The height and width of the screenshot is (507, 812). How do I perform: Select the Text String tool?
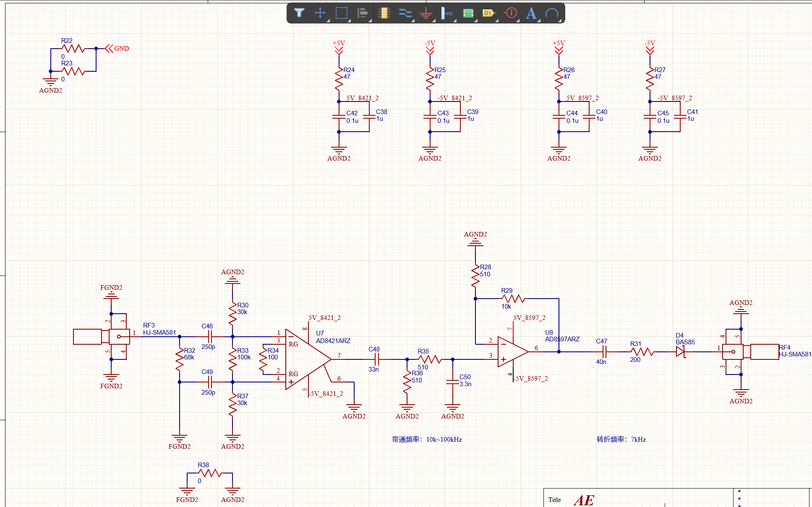tap(531, 13)
